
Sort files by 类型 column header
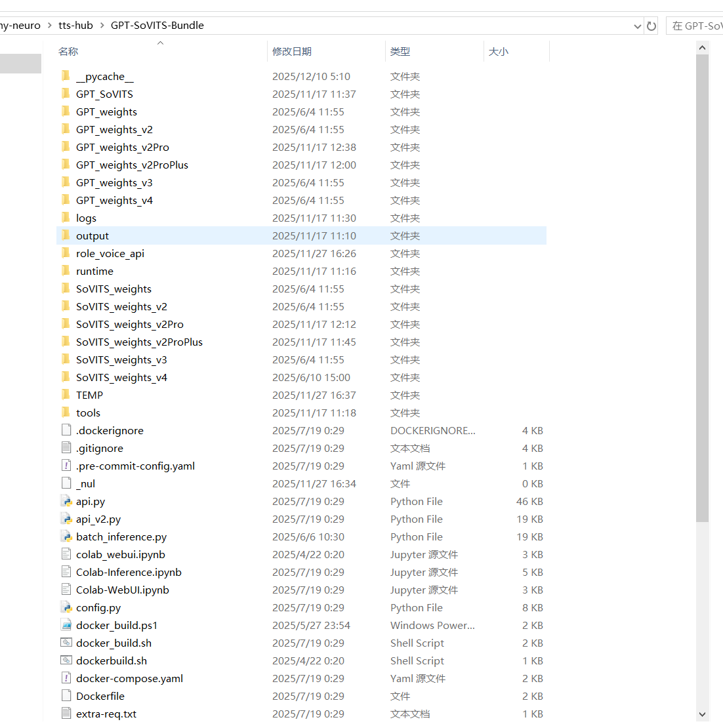tap(400, 51)
